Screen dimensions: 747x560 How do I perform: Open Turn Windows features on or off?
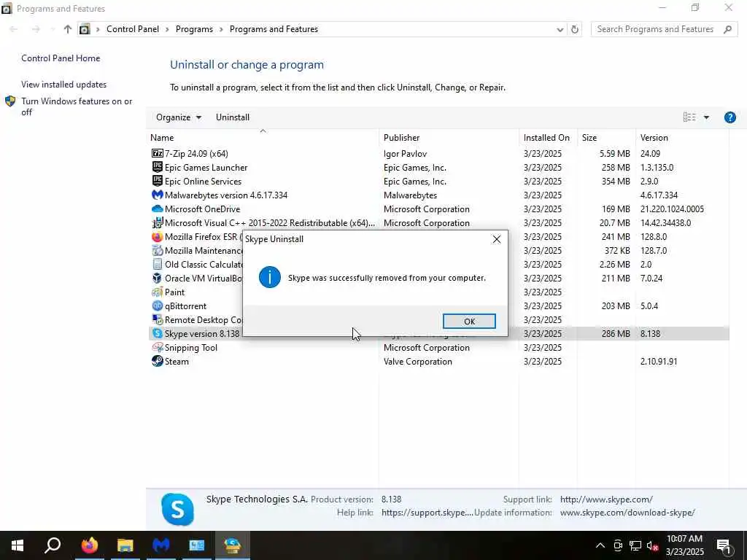77,106
